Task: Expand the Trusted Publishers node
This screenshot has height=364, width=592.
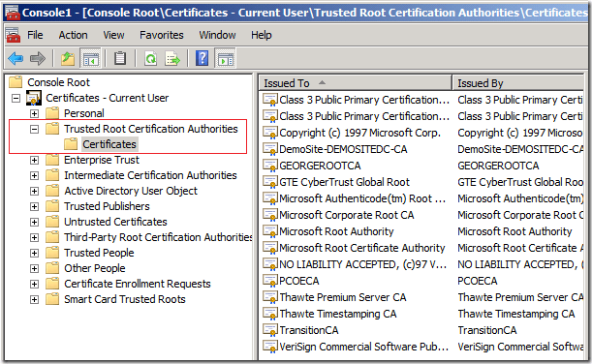Action: click(x=34, y=207)
